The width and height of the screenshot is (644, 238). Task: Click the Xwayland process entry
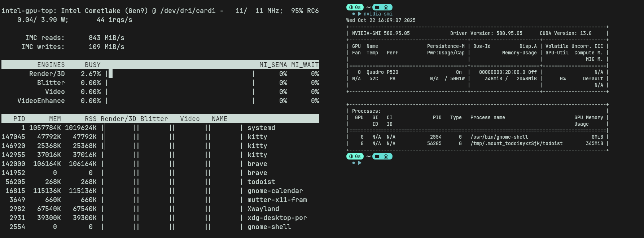pyautogui.click(x=263, y=209)
